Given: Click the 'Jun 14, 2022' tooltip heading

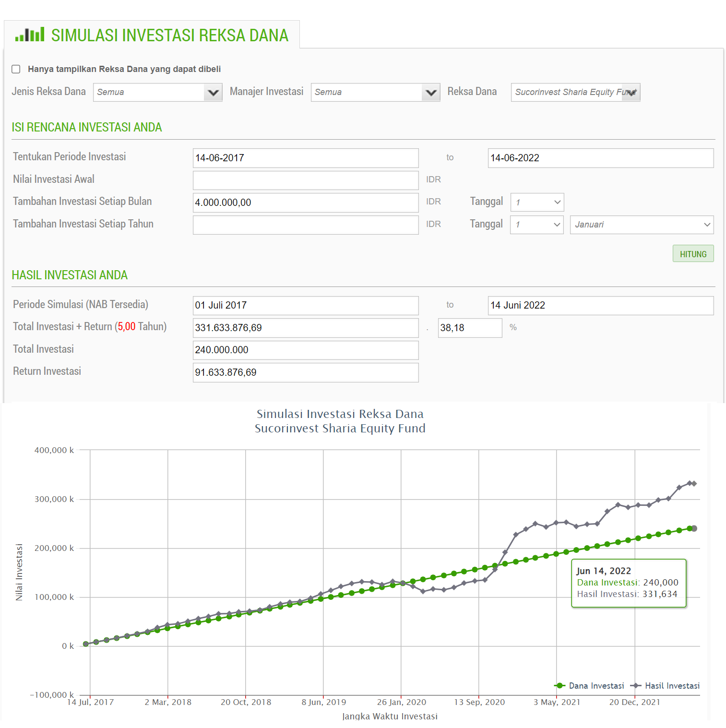Looking at the screenshot, I should tap(604, 571).
